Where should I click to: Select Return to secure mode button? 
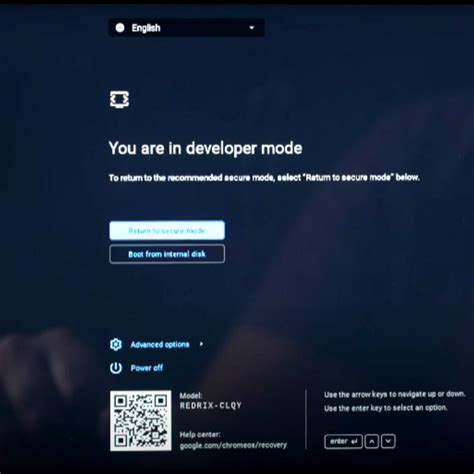click(167, 230)
